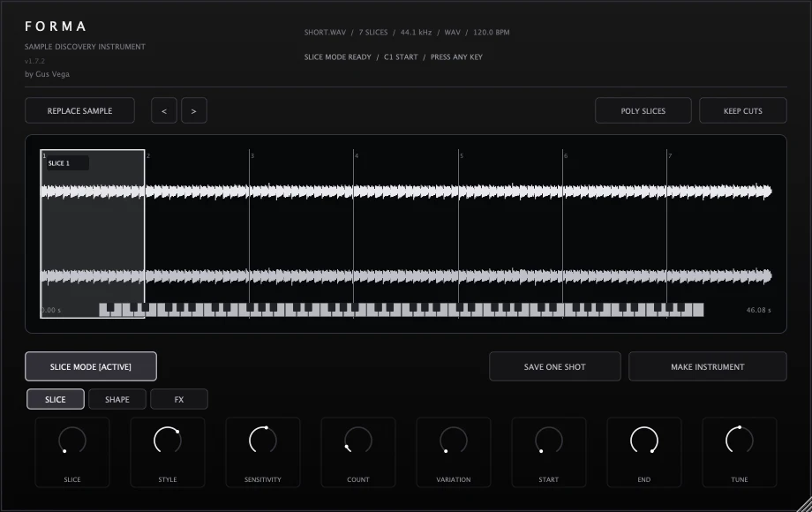Select the Slice 1 label in waveform
Screen dimensions: 812x512
tap(67, 163)
